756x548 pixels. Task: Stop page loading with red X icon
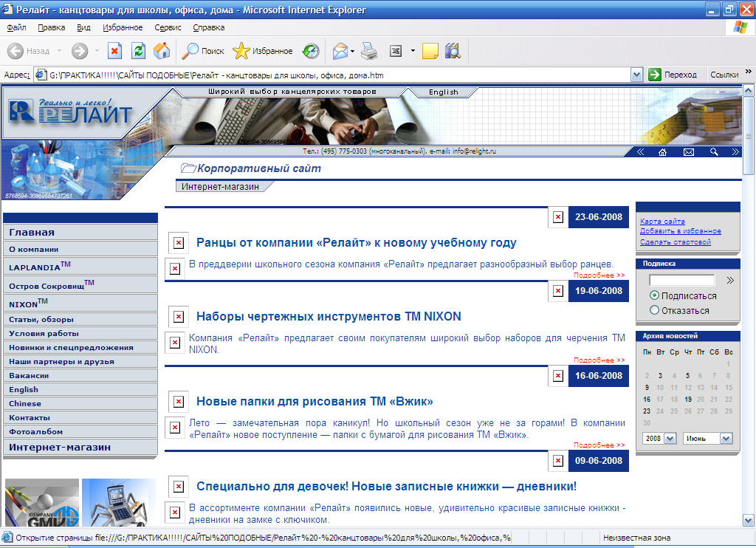click(114, 51)
